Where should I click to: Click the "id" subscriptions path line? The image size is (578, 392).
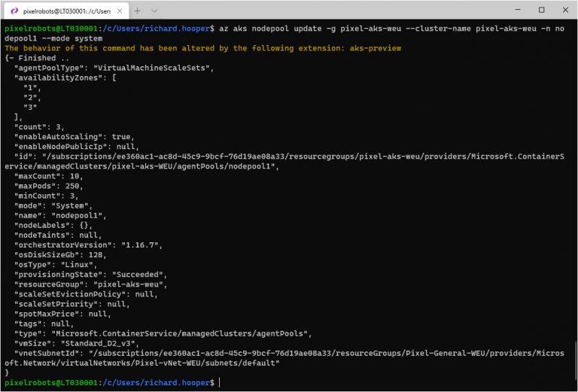click(289, 156)
